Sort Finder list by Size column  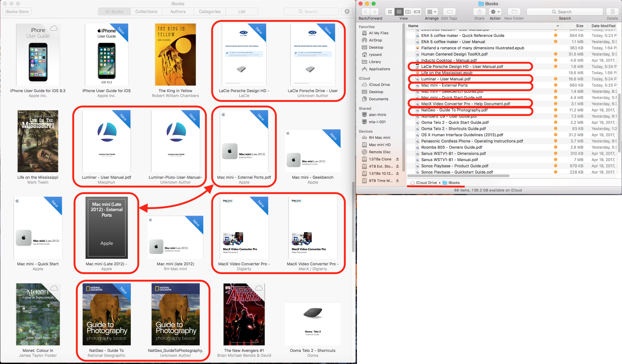point(575,26)
